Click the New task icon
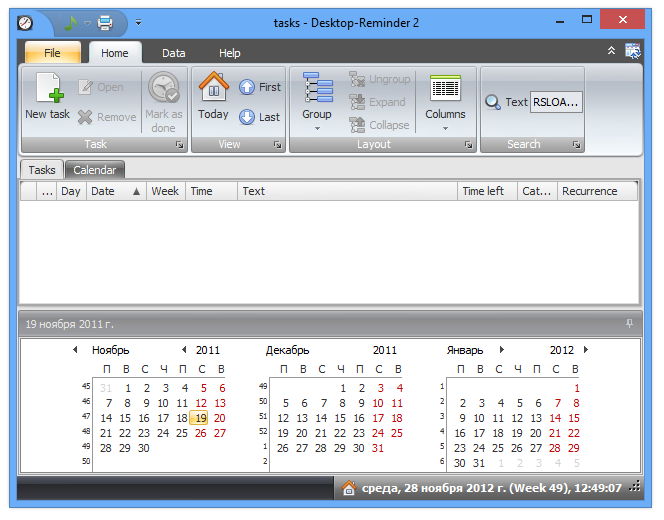664x520 pixels. tap(49, 88)
